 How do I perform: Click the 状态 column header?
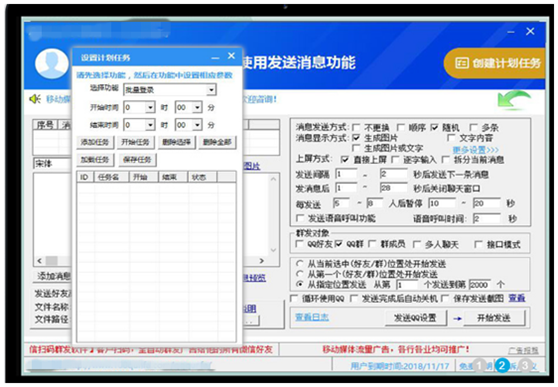tap(202, 177)
